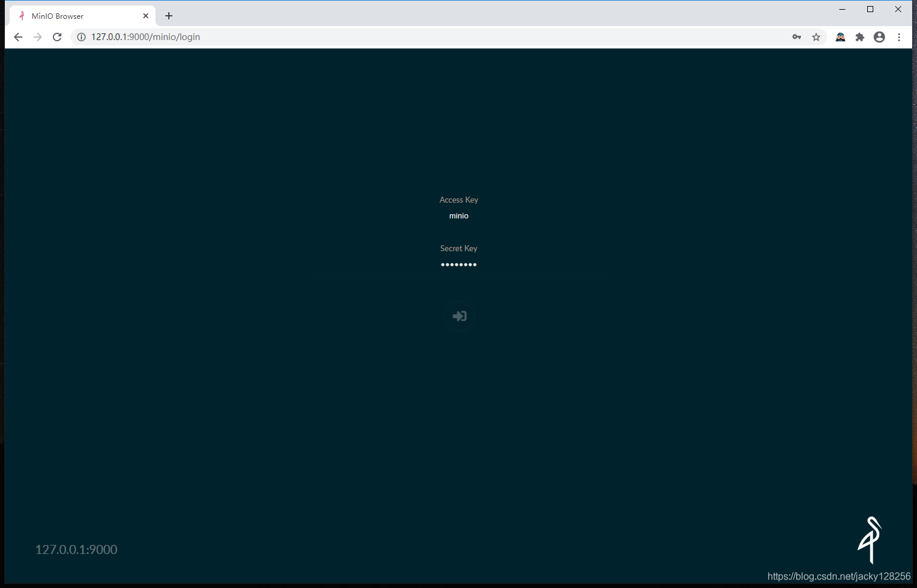Maximize the Chrome window
This screenshot has height=588, width=917.
click(870, 9)
